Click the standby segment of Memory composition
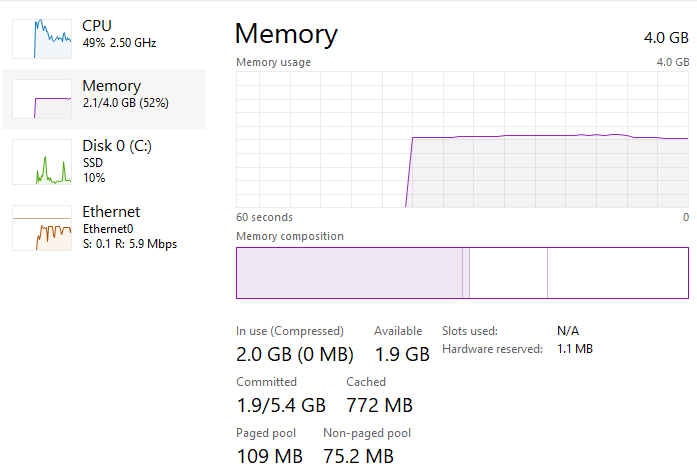697x473 pixels. point(508,273)
